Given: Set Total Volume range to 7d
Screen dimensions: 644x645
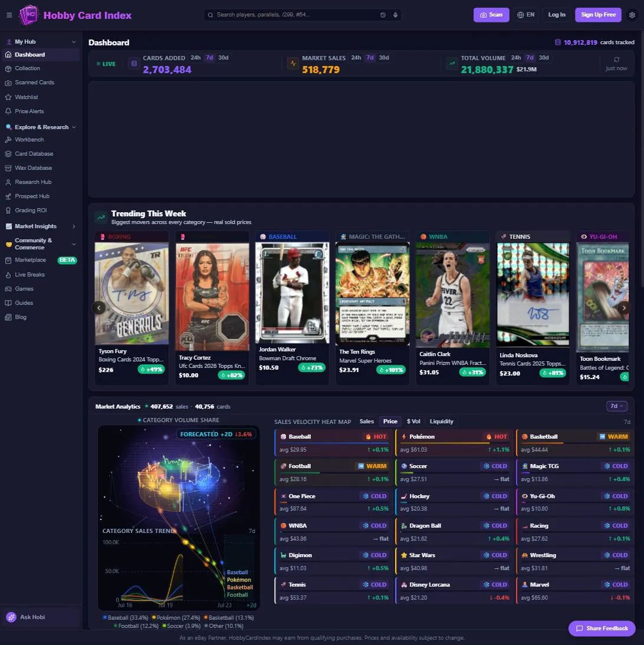Looking at the screenshot, I should 530,58.
